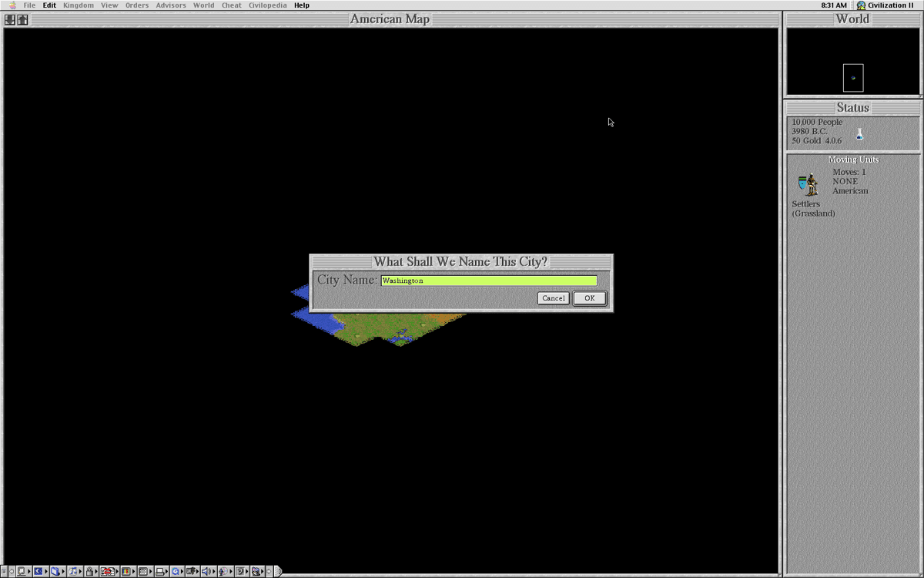Screen dimensions: 924x578
Task: Collapse the Control Strip using its end tab
Action: [x=278, y=571]
